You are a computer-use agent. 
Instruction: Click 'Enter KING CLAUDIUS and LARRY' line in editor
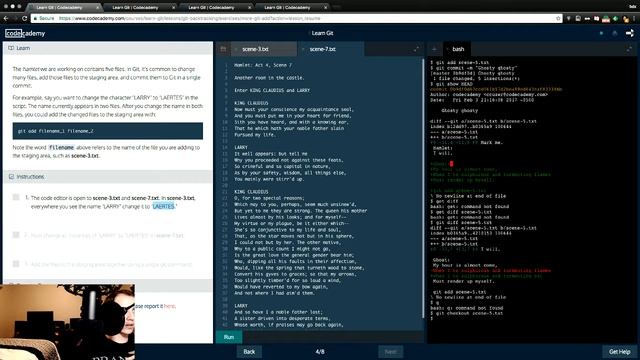[272, 90]
